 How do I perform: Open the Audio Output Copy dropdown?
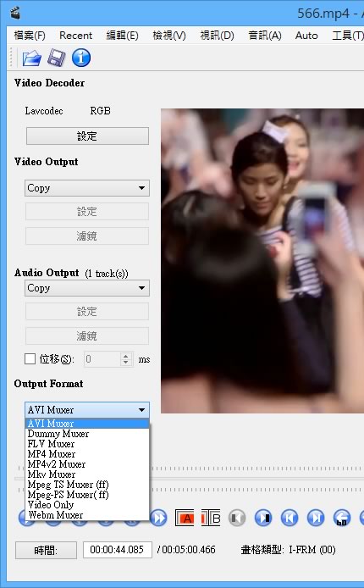[x=87, y=288]
